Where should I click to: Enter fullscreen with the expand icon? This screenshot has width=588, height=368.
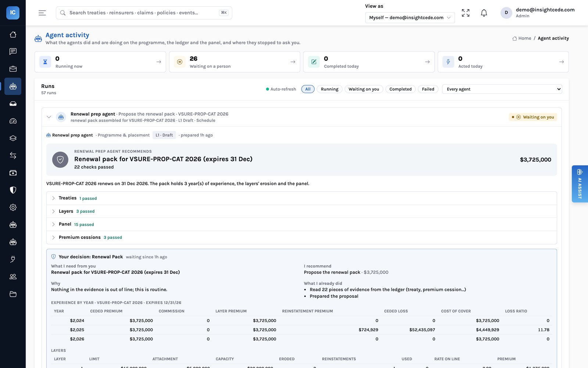click(x=466, y=13)
